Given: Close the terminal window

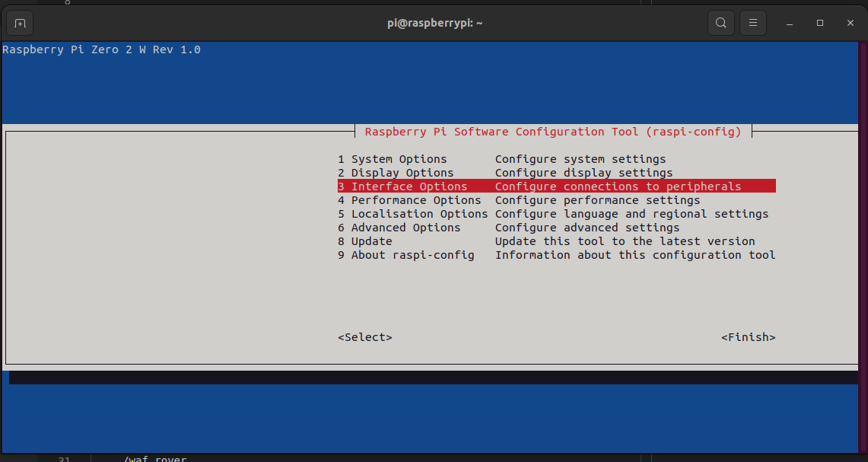Looking at the screenshot, I should pos(851,23).
